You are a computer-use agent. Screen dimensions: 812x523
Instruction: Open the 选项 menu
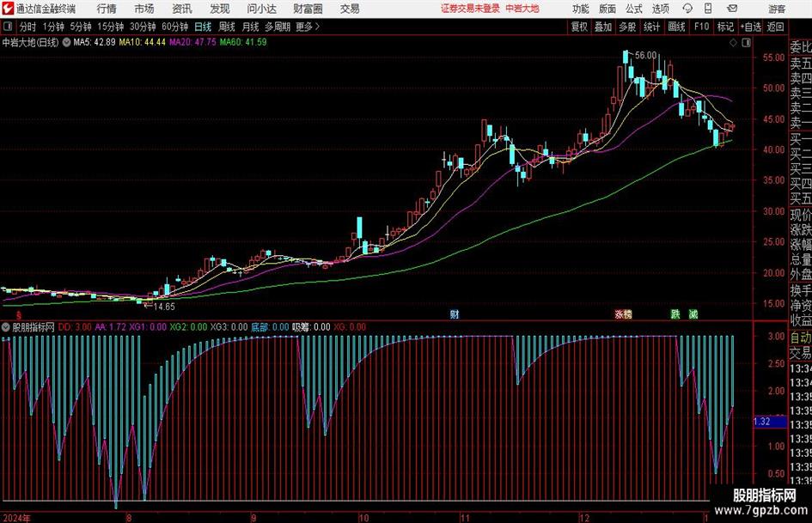661,9
